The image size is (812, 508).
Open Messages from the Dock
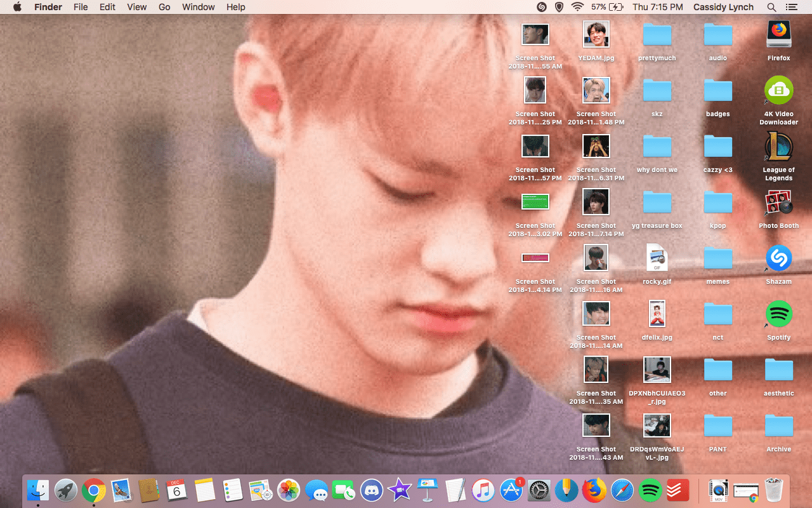pyautogui.click(x=317, y=490)
